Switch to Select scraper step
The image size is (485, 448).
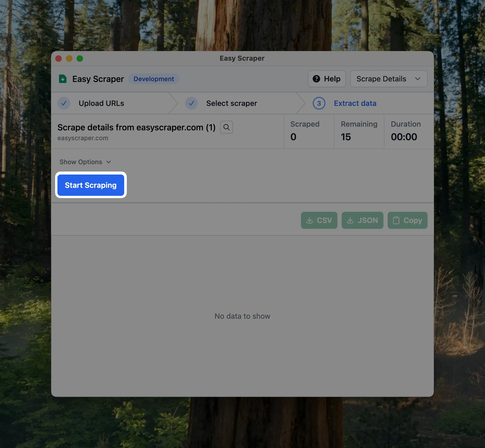232,103
